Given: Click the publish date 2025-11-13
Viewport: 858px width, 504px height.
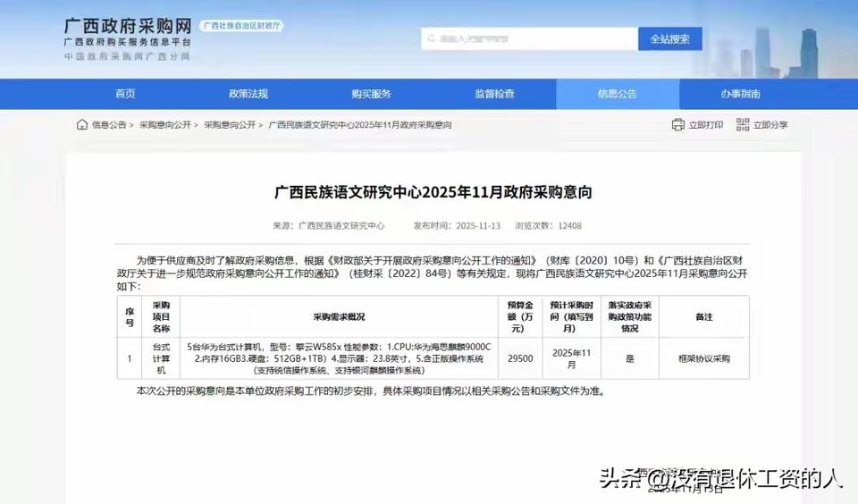Looking at the screenshot, I should tap(478, 225).
